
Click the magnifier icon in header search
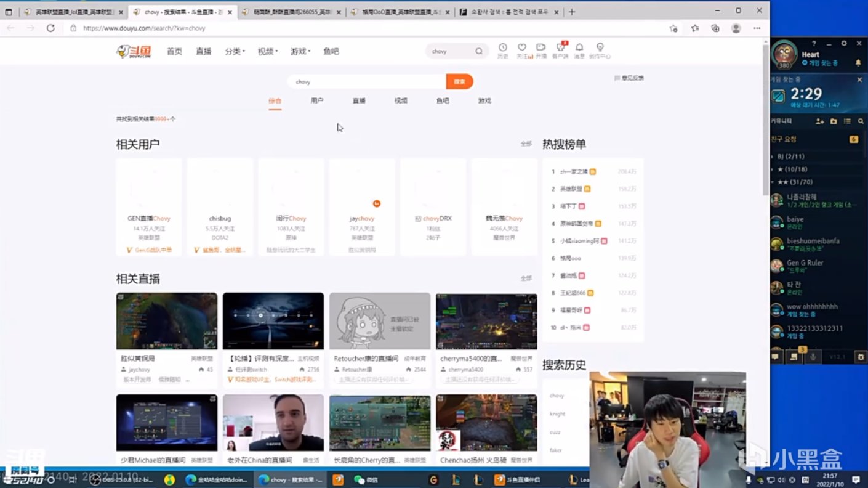tap(479, 51)
